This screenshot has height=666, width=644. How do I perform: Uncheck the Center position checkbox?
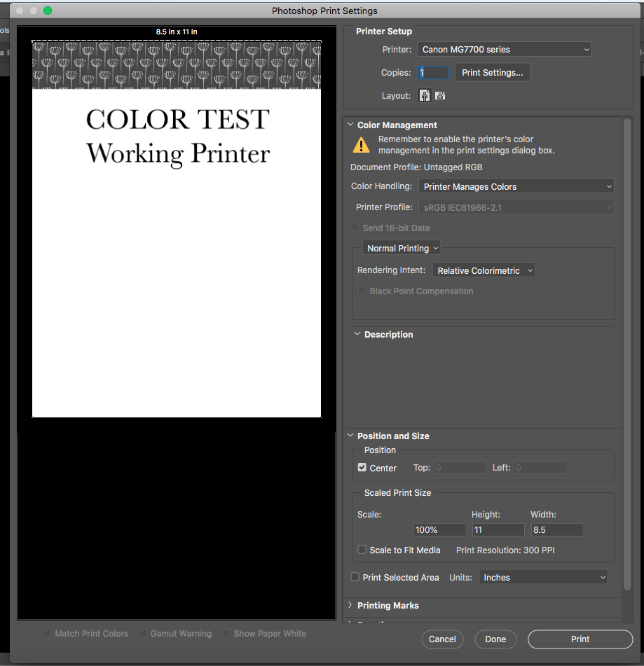point(362,467)
